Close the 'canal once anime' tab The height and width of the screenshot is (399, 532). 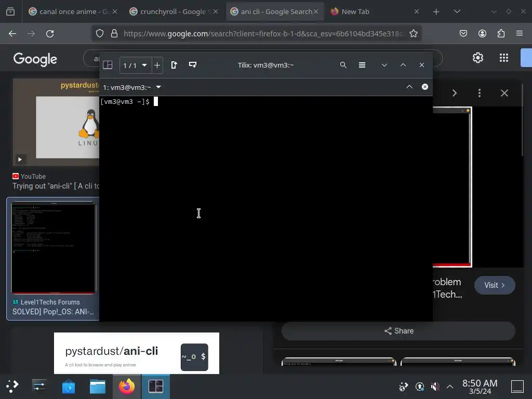pos(115,11)
